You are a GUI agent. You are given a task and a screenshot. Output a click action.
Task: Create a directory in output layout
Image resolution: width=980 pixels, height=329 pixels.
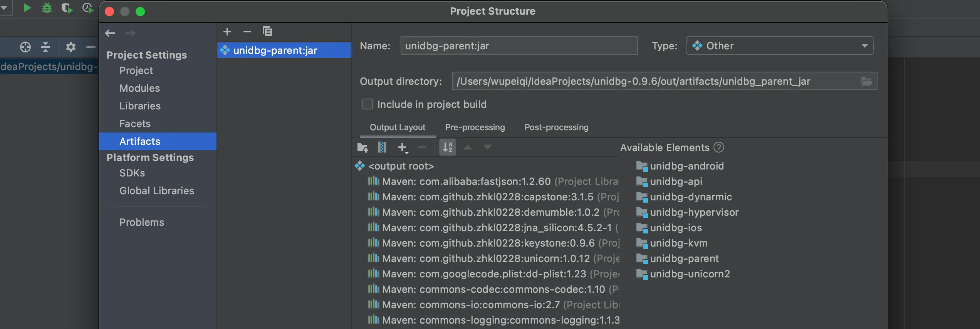(x=362, y=148)
